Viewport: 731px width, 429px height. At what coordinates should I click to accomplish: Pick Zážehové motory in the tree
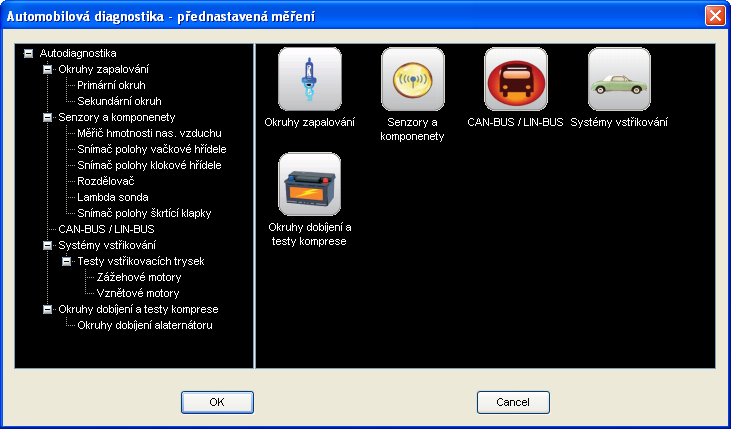point(138,277)
